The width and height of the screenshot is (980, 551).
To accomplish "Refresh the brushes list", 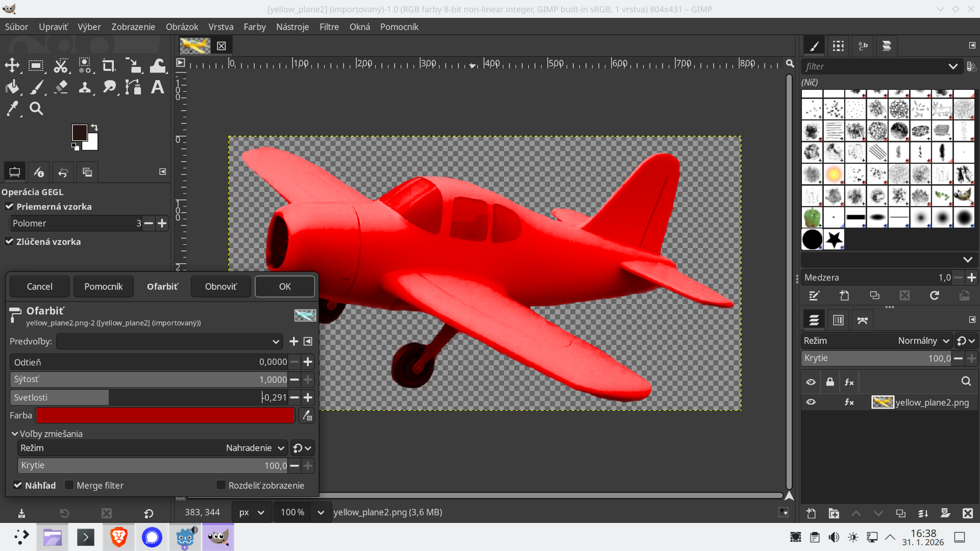I will coord(935,295).
